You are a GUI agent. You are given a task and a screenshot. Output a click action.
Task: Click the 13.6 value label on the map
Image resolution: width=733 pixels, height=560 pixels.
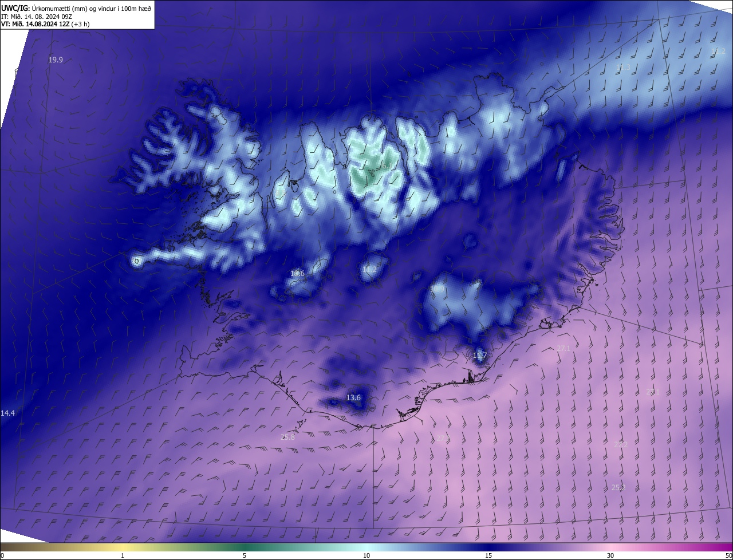point(354,397)
